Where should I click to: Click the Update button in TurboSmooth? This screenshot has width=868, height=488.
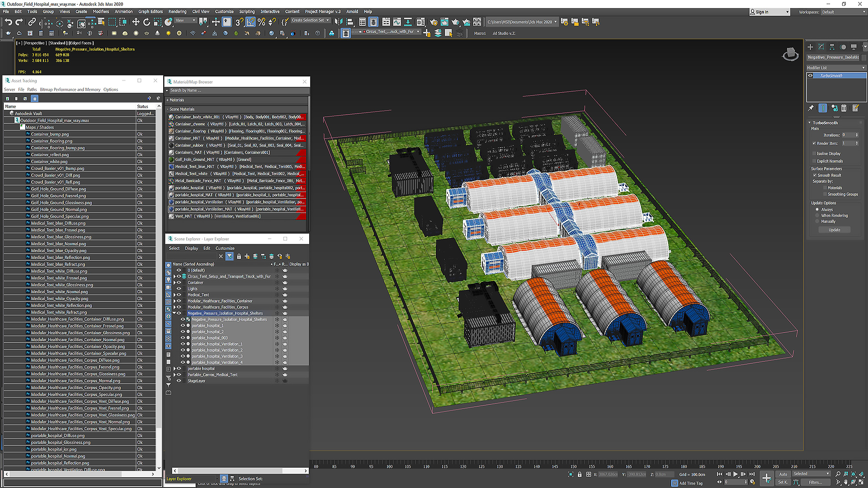[x=835, y=230]
